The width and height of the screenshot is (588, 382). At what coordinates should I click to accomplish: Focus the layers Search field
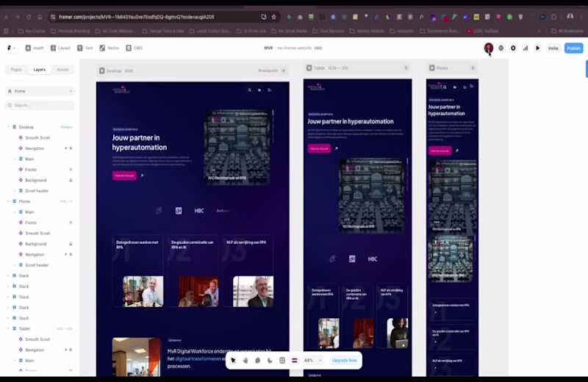[x=40, y=105]
